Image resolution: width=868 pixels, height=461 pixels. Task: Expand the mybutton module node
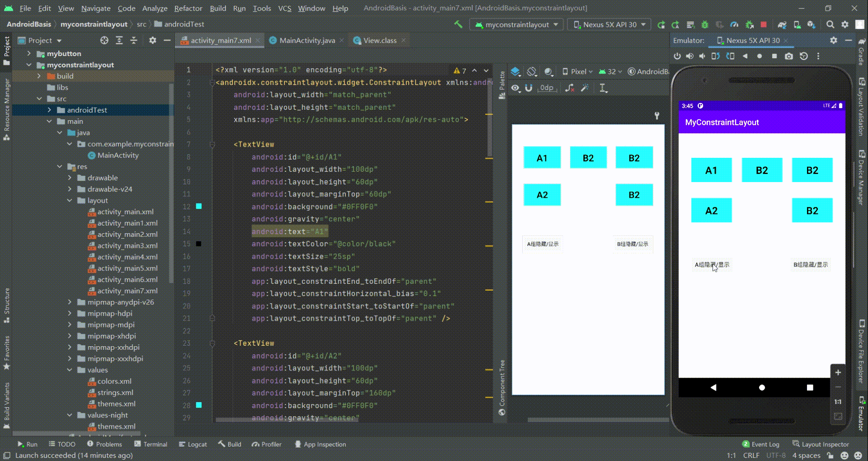tap(29, 53)
